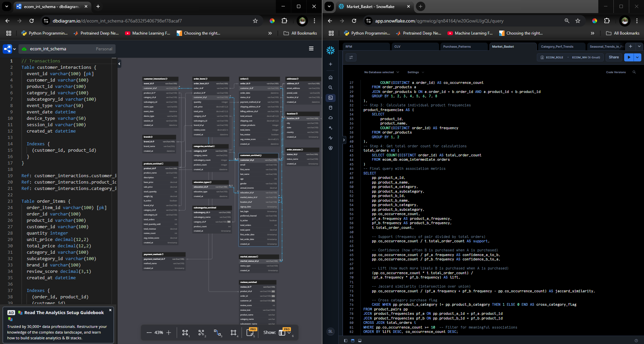Screen dimensions: 644x344
Task: Toggle relationship line highlighting in toolbar
Action: (x=217, y=333)
